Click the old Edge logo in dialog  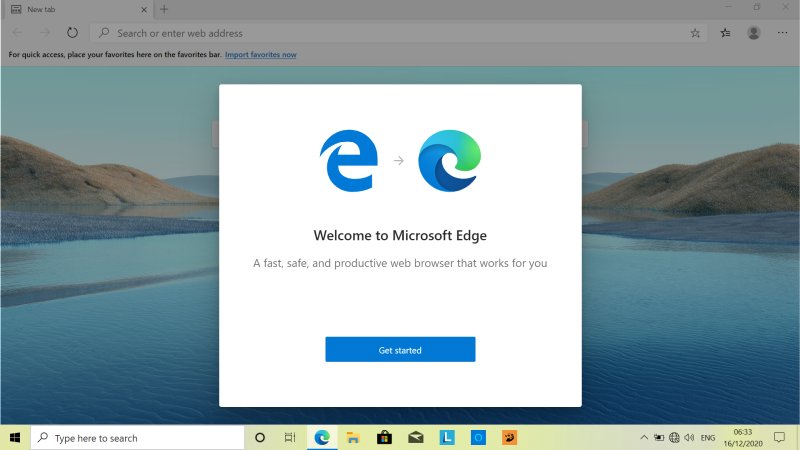[x=349, y=161]
